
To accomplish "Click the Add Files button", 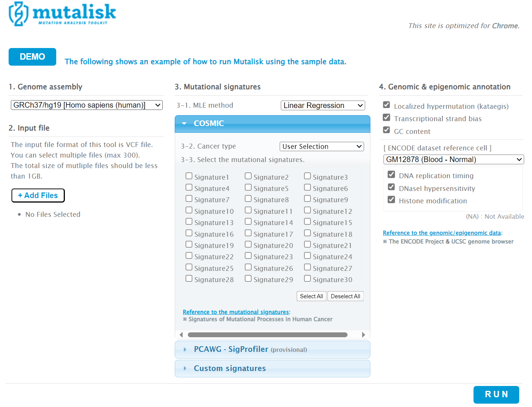I will pos(38,195).
